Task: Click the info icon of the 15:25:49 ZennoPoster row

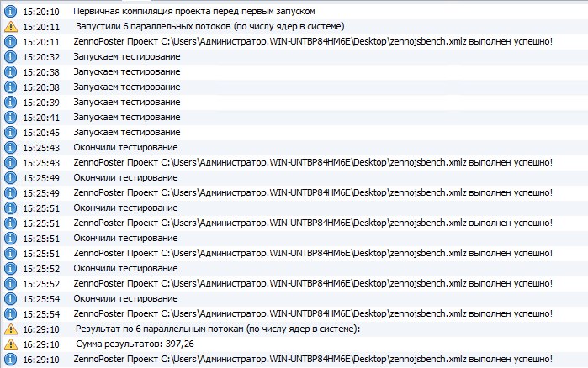Action: pos(10,192)
